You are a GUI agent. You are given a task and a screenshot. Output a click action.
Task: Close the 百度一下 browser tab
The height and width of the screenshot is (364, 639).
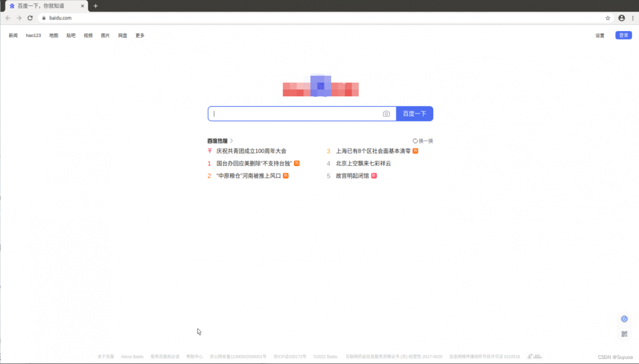coord(83,6)
